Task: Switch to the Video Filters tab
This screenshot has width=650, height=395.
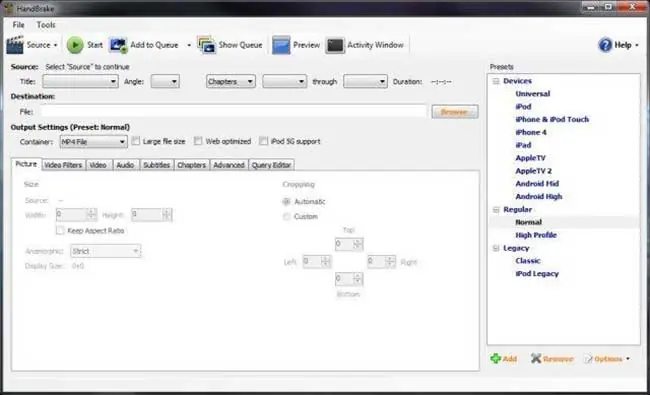Action: [x=63, y=165]
